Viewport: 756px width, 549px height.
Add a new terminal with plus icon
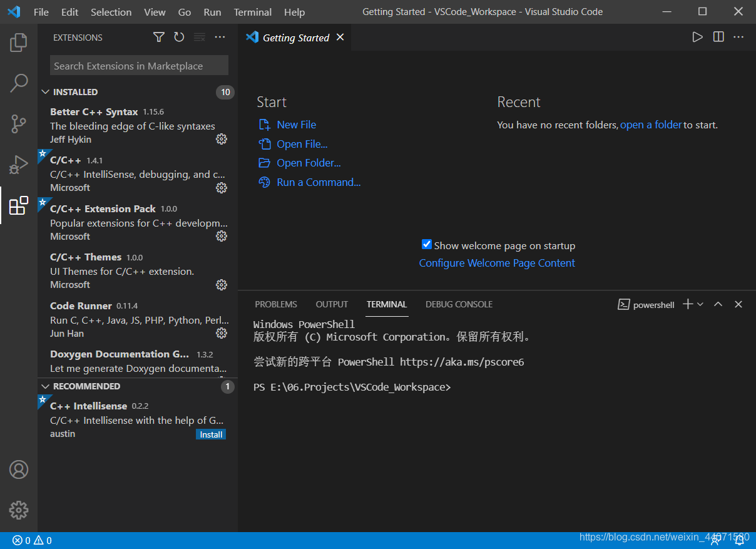(688, 304)
